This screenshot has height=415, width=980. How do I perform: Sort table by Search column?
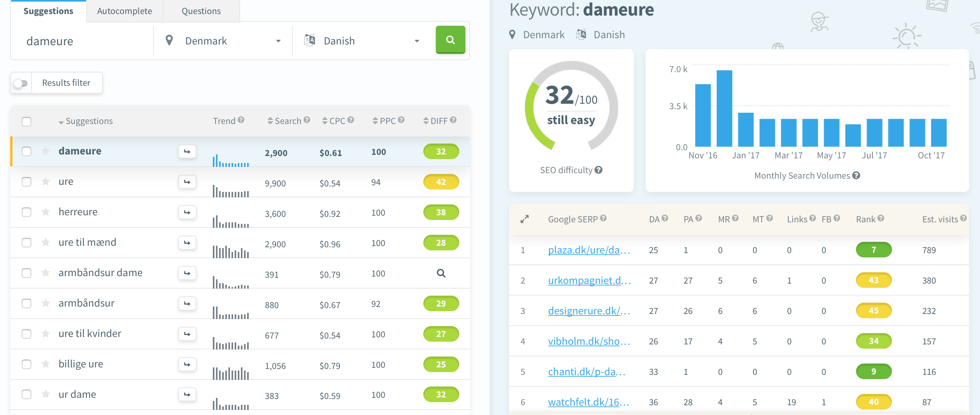coord(287,121)
